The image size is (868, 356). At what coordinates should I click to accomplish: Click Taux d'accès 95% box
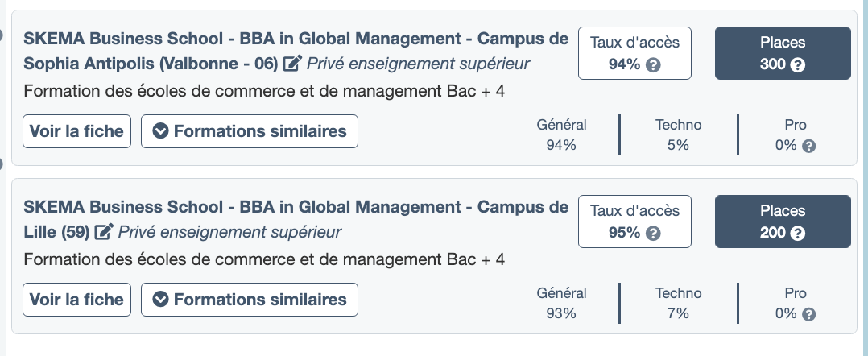tap(635, 221)
